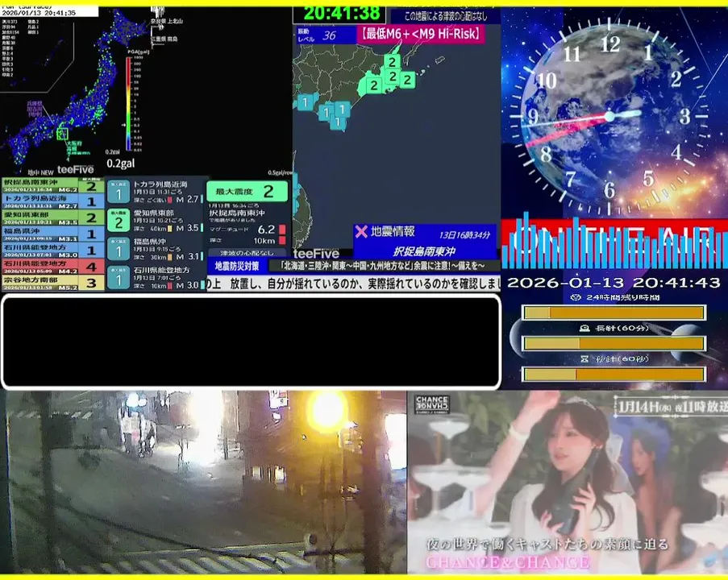Click the 最低M6+<M9 Hi-Risk pink banner
Image resolution: width=728 pixels, height=580 pixels.
(421, 35)
